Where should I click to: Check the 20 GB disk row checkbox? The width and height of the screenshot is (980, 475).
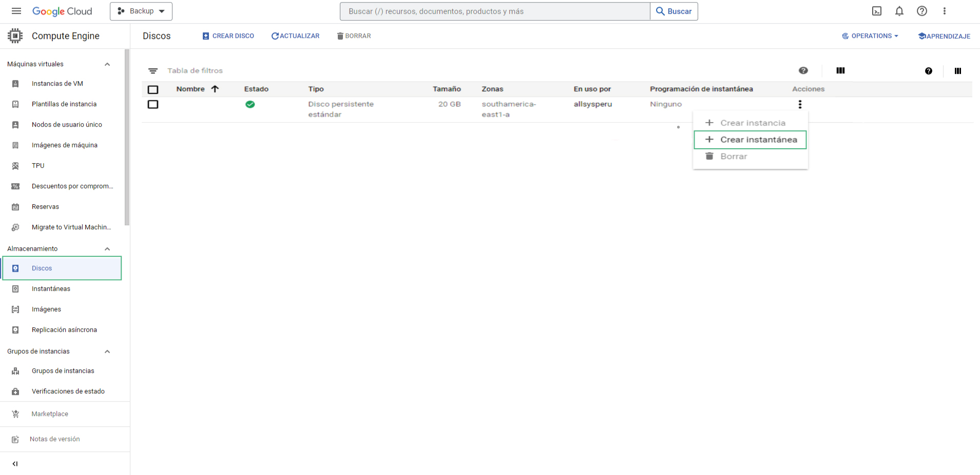pyautogui.click(x=153, y=105)
